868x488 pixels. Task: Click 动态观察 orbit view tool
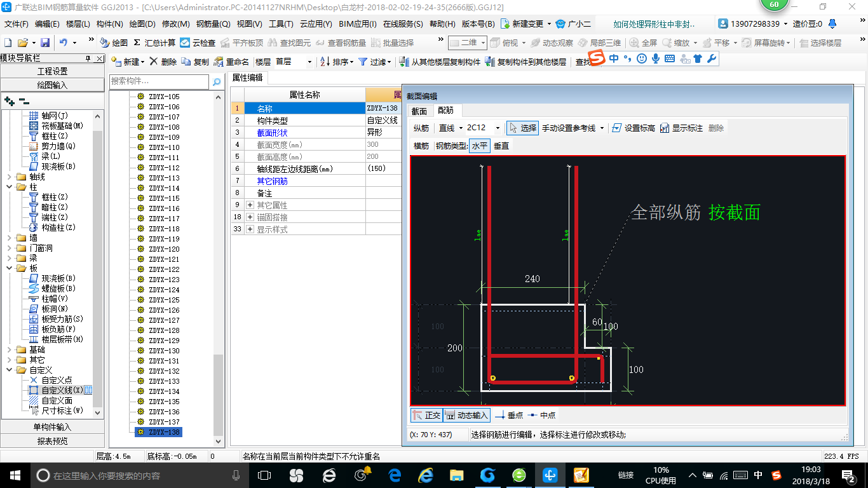tap(552, 43)
